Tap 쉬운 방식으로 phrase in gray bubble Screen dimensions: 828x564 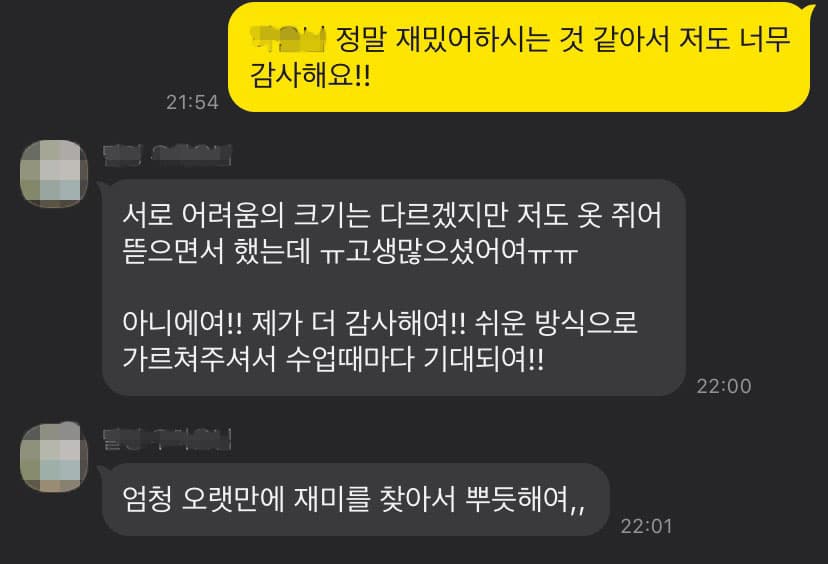556,323
